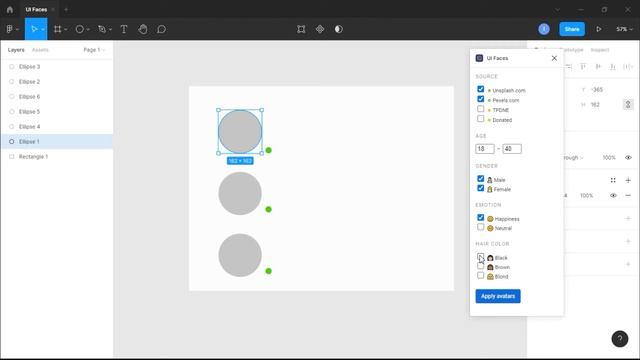This screenshot has height=360, width=640.
Task: Open the Page 1 dropdown
Action: click(x=94, y=50)
